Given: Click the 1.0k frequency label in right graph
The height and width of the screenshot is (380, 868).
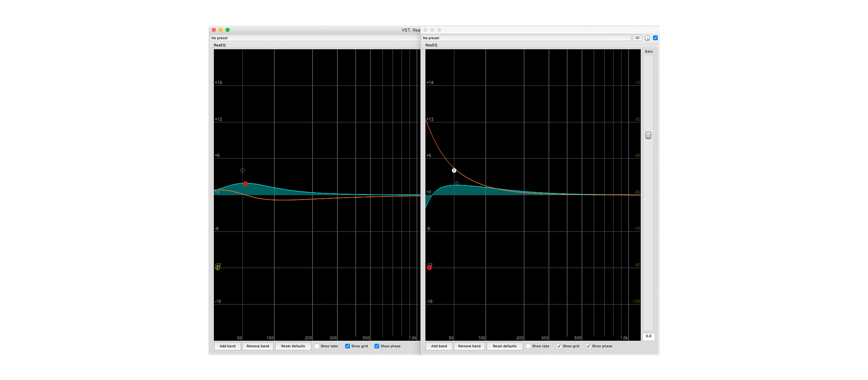Looking at the screenshot, I should (624, 338).
